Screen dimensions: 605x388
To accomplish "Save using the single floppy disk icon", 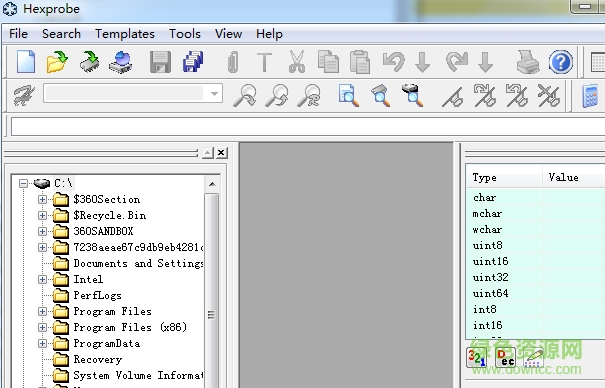I will [161, 62].
